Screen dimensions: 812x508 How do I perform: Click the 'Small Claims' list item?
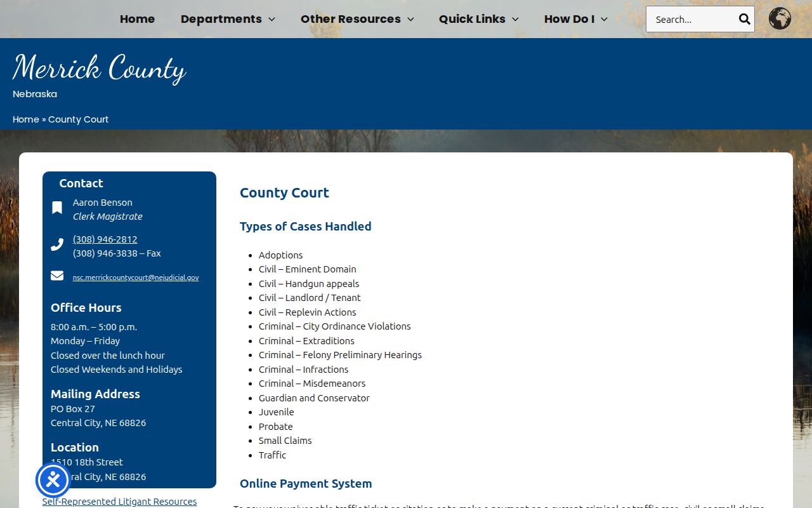tap(285, 441)
